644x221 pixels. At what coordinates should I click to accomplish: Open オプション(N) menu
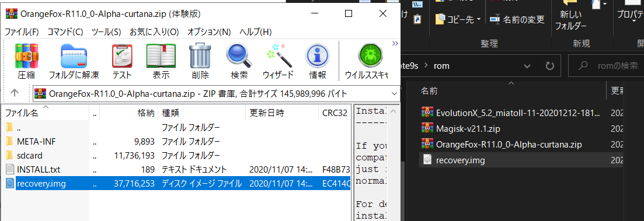(209, 31)
